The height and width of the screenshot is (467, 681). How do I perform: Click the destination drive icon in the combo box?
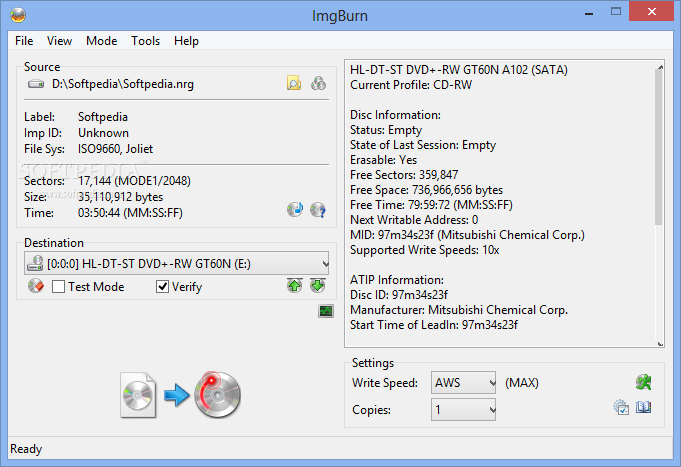(35, 263)
